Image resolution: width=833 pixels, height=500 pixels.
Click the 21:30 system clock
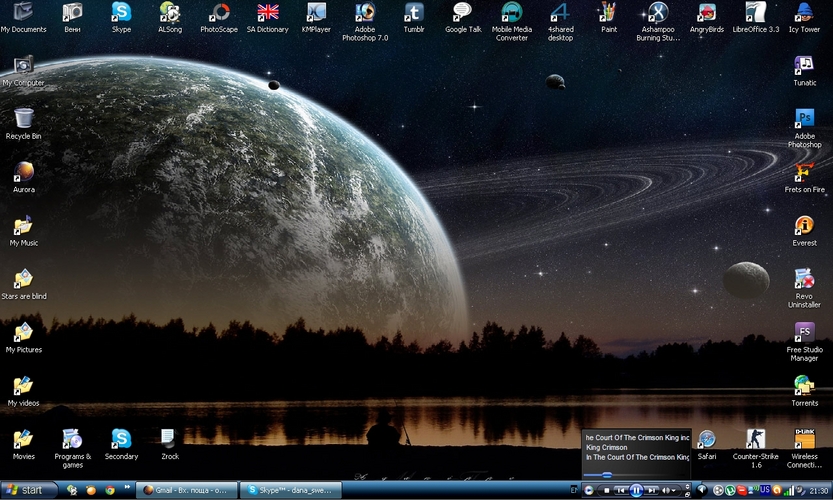tap(819, 490)
